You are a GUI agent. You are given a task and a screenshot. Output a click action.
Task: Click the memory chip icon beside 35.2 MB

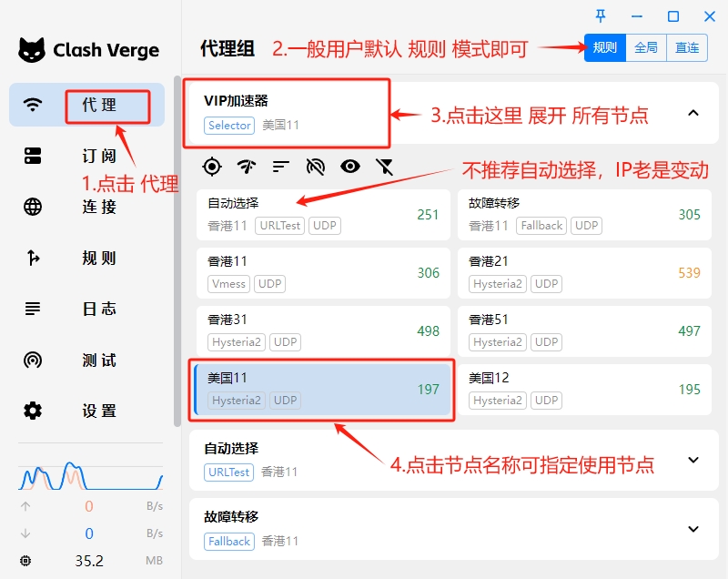pos(25,561)
